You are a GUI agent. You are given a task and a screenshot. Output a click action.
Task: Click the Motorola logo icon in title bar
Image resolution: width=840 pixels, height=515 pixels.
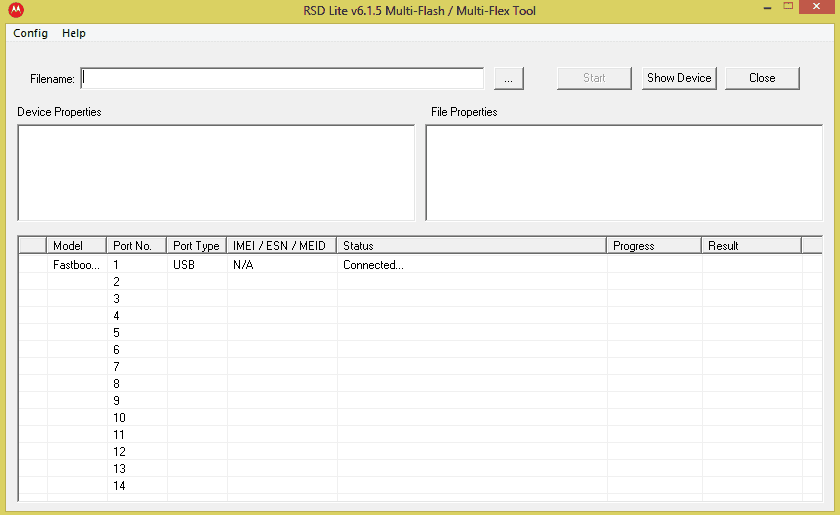pos(16,10)
